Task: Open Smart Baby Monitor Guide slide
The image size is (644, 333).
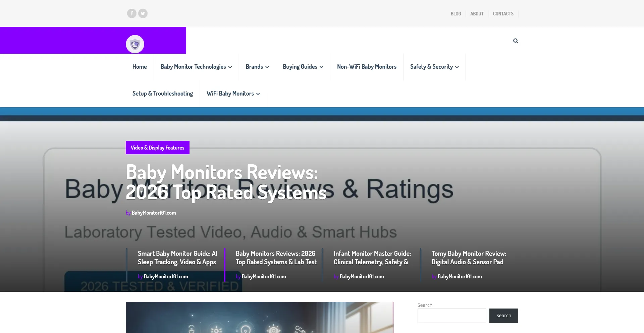Action: (x=177, y=258)
